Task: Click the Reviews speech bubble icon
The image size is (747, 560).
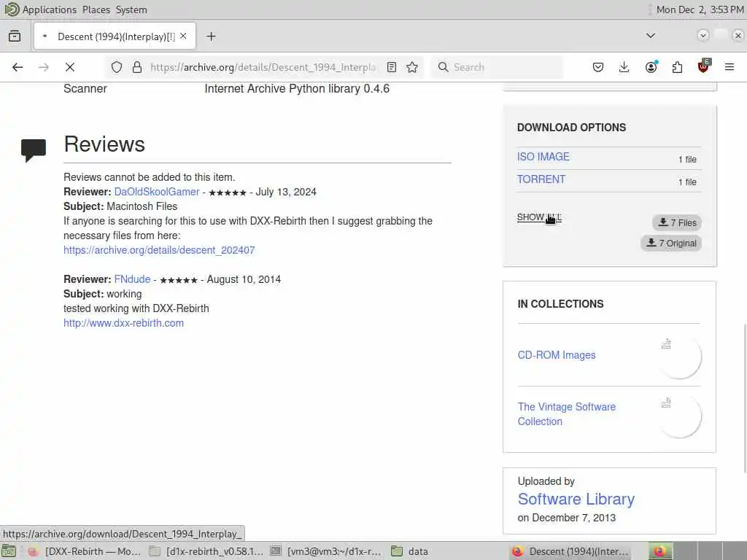Action: coord(34,150)
